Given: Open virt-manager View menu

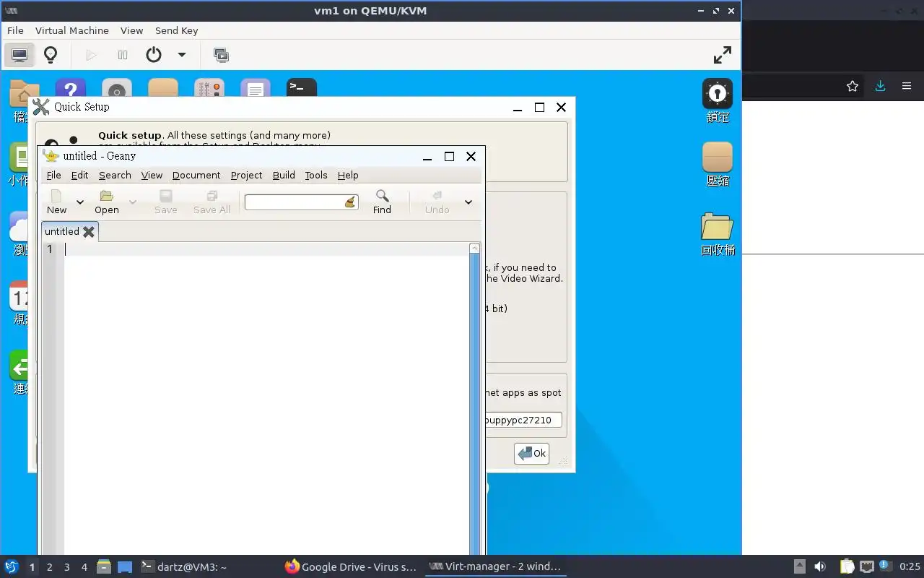Looking at the screenshot, I should (131, 30).
